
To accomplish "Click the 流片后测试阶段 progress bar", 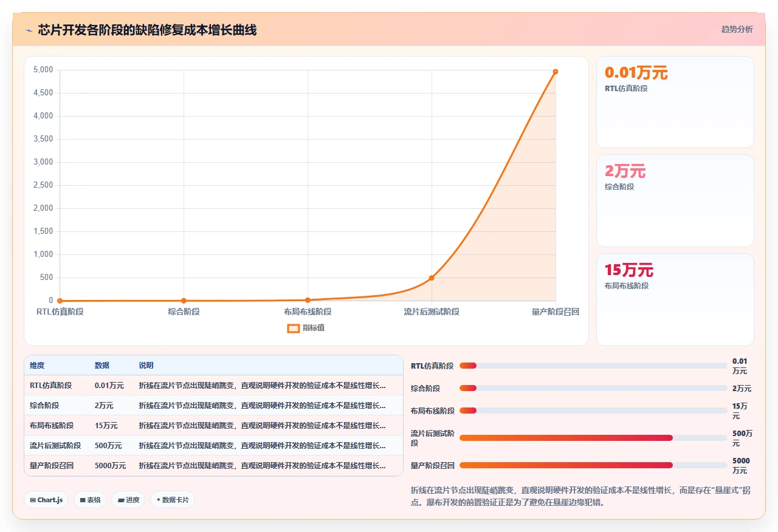I will pyautogui.click(x=593, y=438).
